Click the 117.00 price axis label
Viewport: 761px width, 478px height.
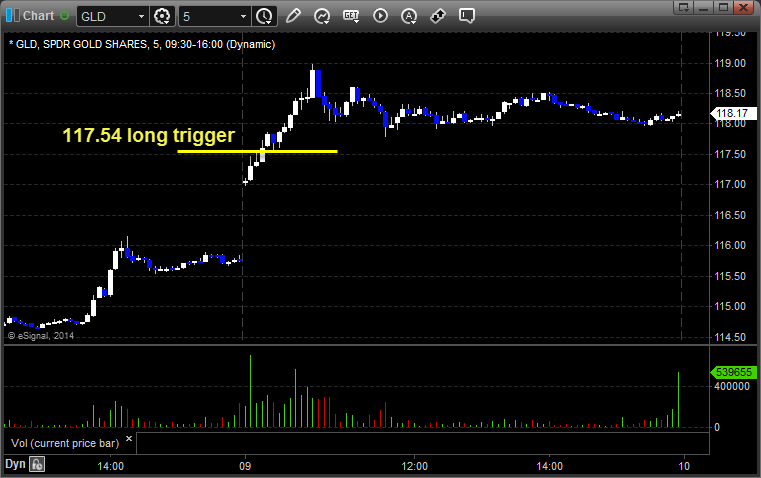point(730,184)
